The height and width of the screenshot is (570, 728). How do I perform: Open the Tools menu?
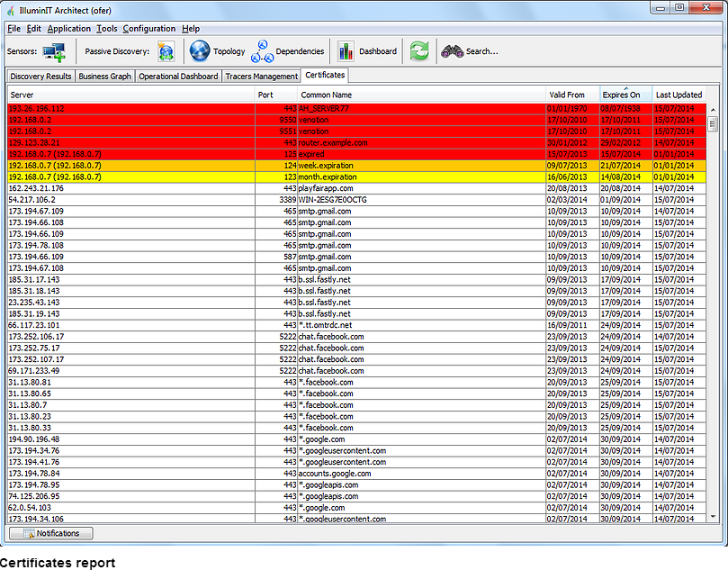106,29
